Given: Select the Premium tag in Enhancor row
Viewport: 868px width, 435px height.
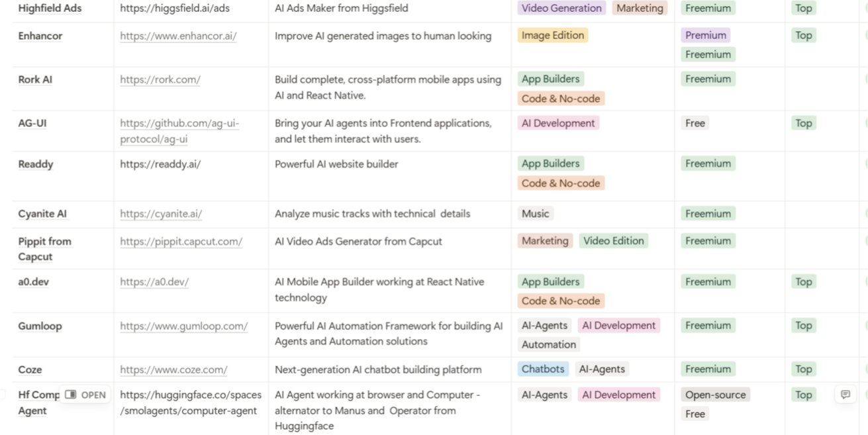Looking at the screenshot, I should pos(706,35).
